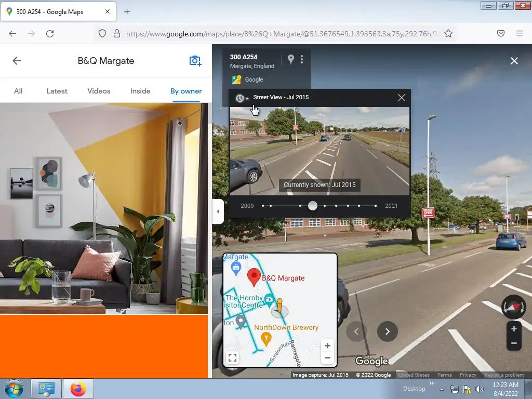Click browser forward arrow
This screenshot has width=532, height=399.
pos(31,33)
